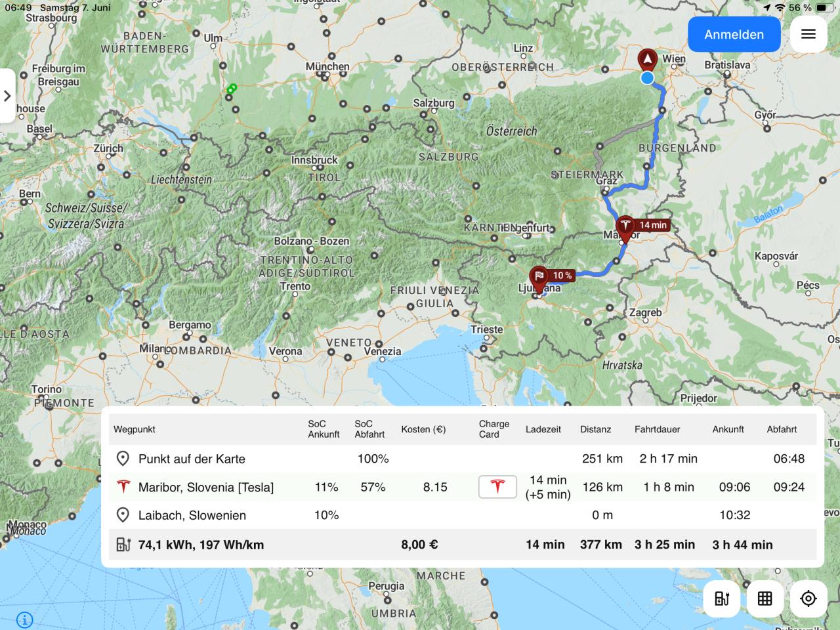Tap the green charger marker near Ulm
The image size is (840, 630).
point(231,89)
